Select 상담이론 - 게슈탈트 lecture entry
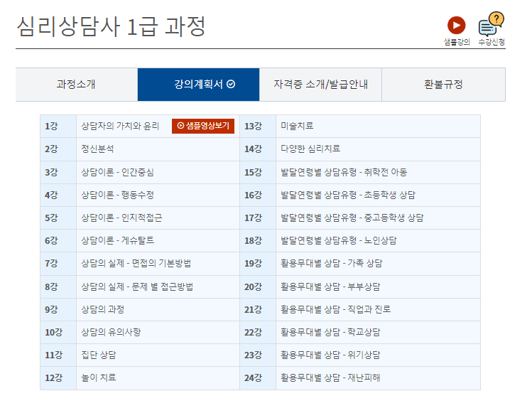532x418 pixels. (117, 240)
